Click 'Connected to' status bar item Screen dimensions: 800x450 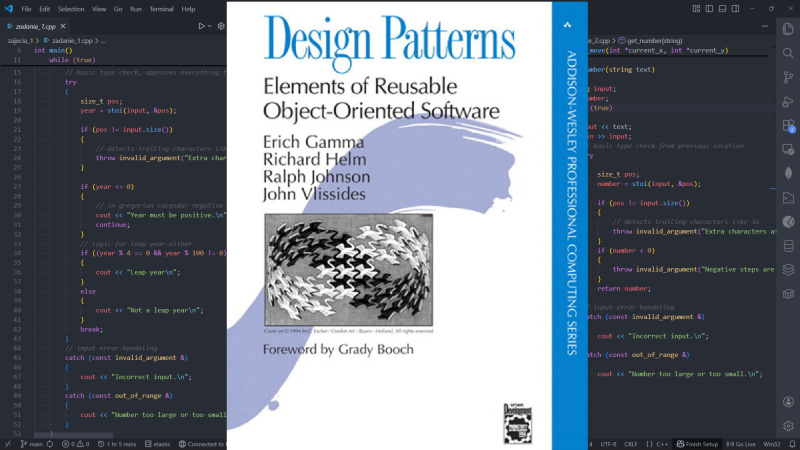point(202,444)
